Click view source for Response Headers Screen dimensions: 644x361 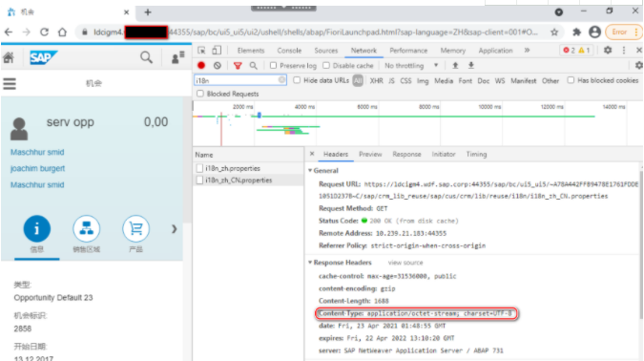point(405,263)
